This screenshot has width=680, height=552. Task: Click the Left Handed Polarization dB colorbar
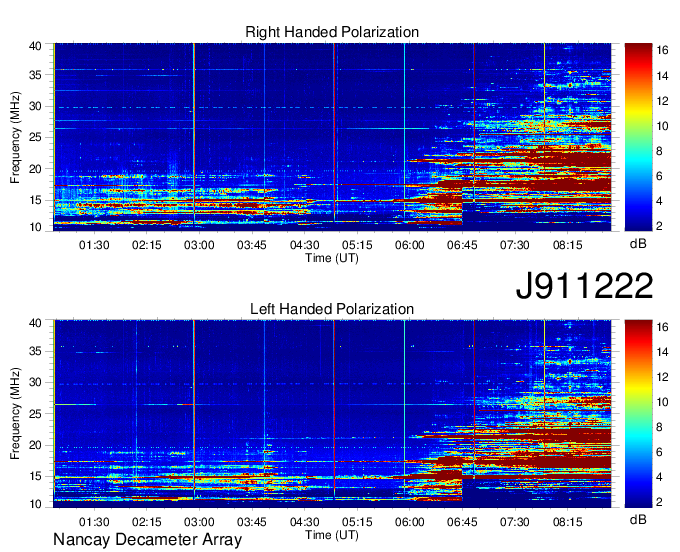click(x=638, y=414)
